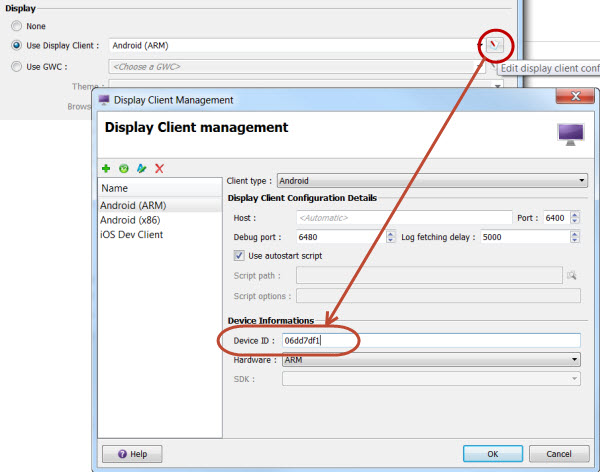Viewport: 600px width, 472px height.
Task: Select Android (ARM) in the Name list
Action: click(x=160, y=206)
